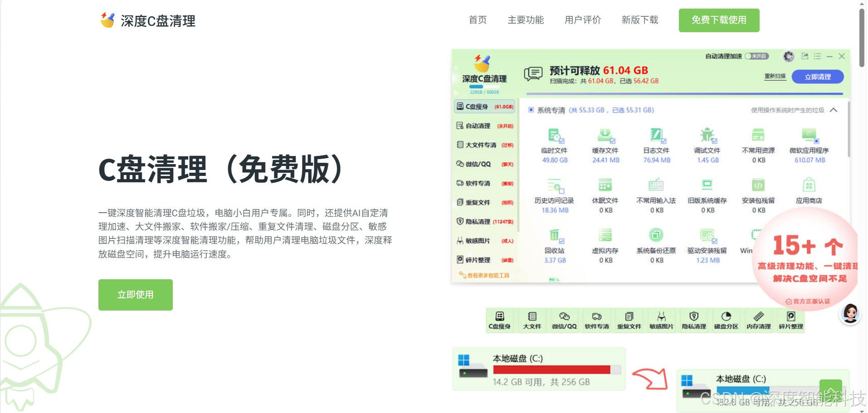Uncheck the 回收站 checkbox
The width and height of the screenshot is (868, 413).
(x=561, y=241)
